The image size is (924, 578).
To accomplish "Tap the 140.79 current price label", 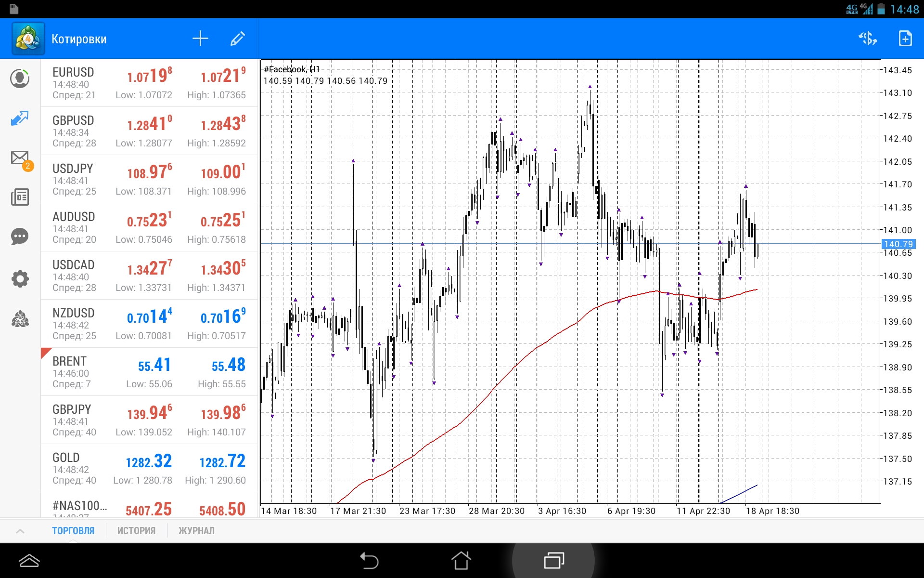I will 898,244.
